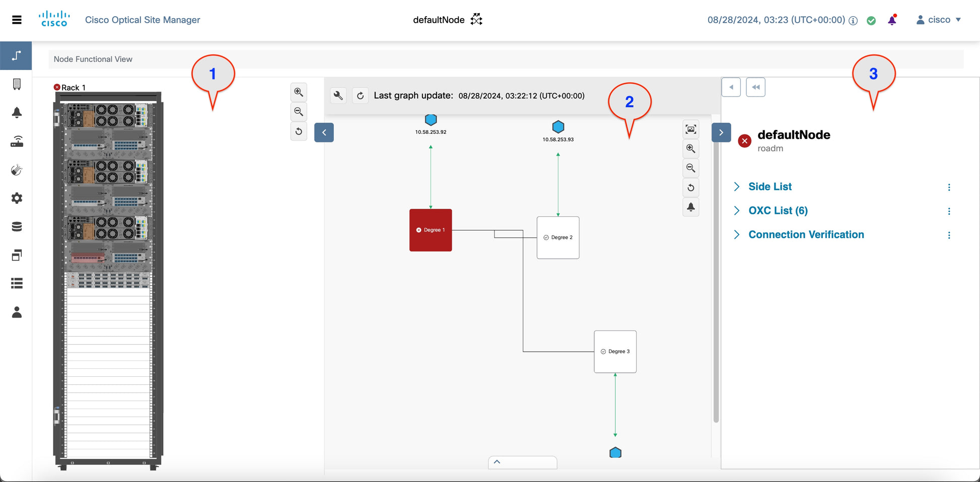This screenshot has width=980, height=482.
Task: Zoom in on the functional graph
Action: (x=690, y=148)
